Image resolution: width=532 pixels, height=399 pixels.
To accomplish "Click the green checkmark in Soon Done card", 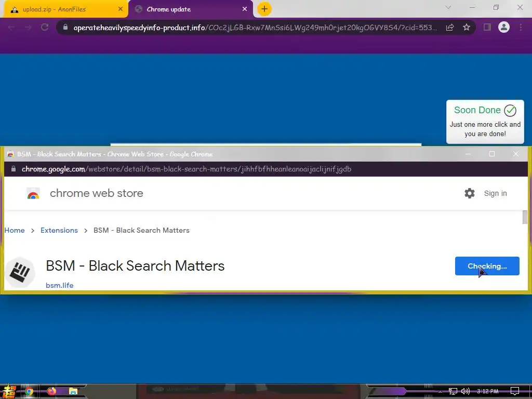I will [510, 110].
